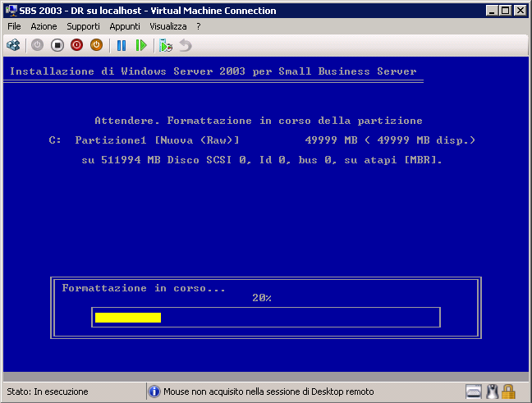Screen dimensions: 532x403
Task: Click the Ctrl+Alt+Del toolbar icon
Action: pos(13,45)
